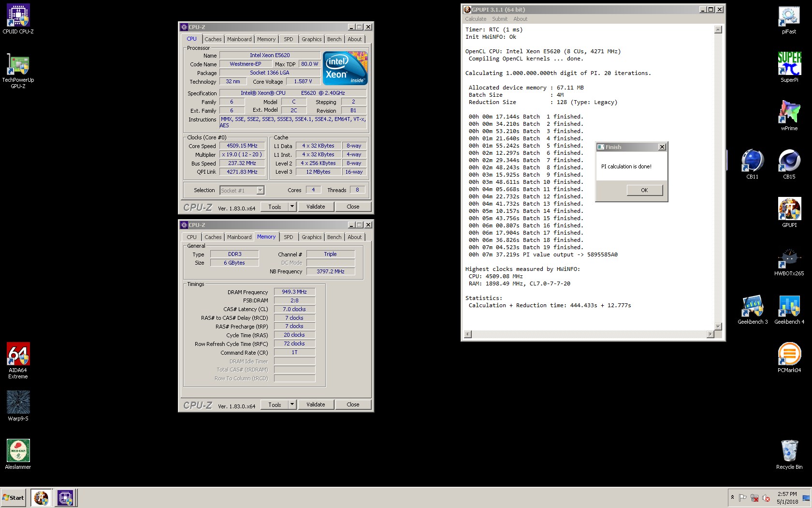Launch the AIDA64 Extreme desktop icon

(18, 360)
